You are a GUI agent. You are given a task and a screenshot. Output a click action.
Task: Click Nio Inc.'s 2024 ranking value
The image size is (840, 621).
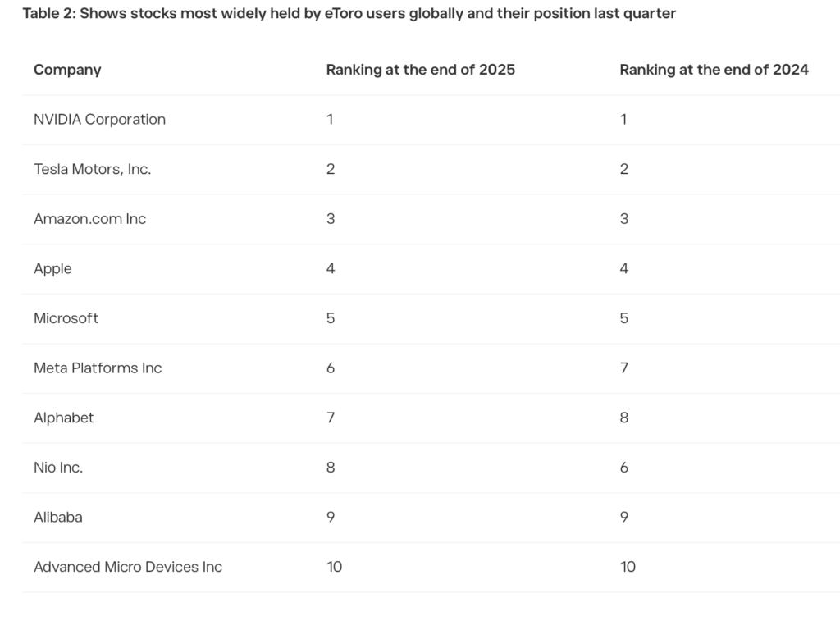point(624,468)
